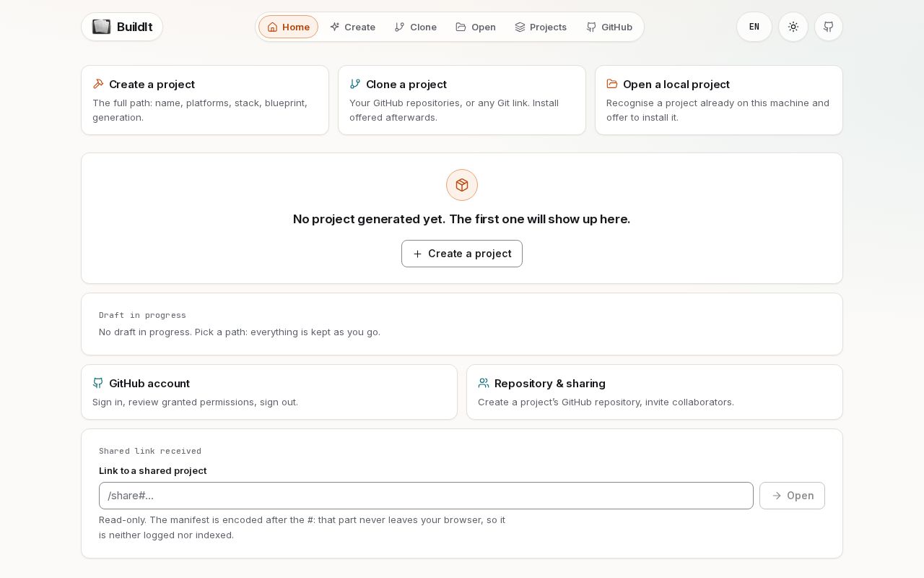Image resolution: width=924 pixels, height=578 pixels.
Task: Go to the Projects nav tab
Action: [x=540, y=27]
